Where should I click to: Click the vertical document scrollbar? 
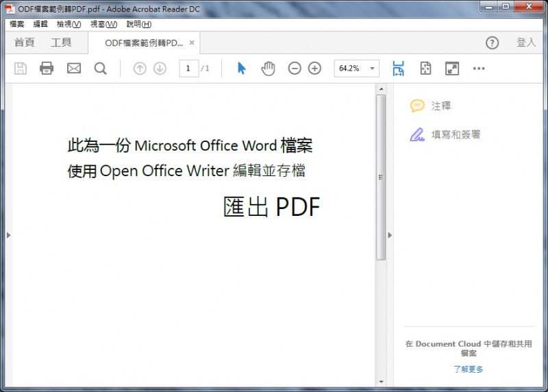click(381, 178)
